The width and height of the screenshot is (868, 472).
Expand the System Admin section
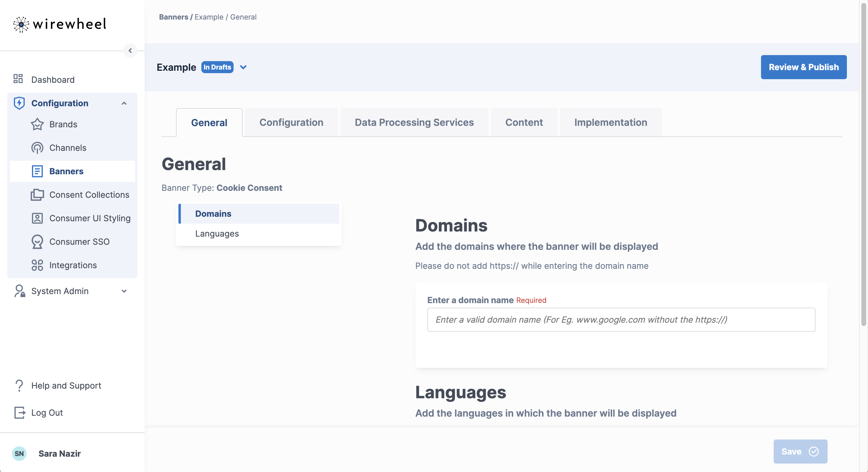124,291
